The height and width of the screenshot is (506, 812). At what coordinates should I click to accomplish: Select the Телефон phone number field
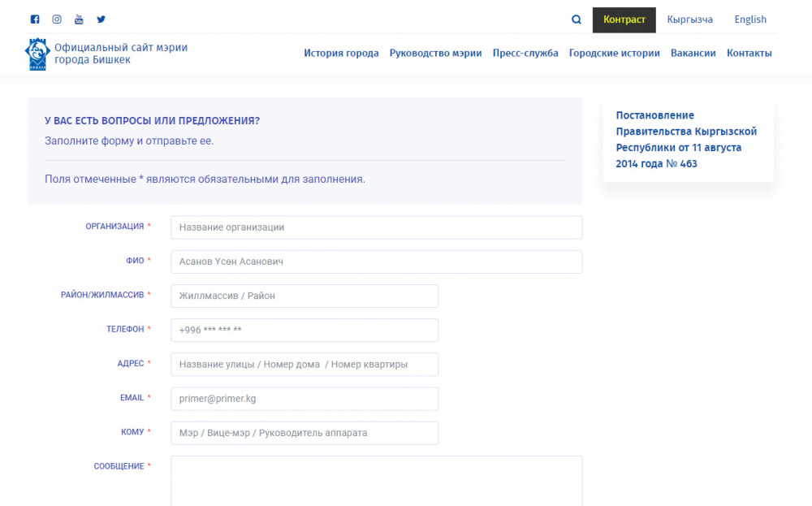click(304, 330)
